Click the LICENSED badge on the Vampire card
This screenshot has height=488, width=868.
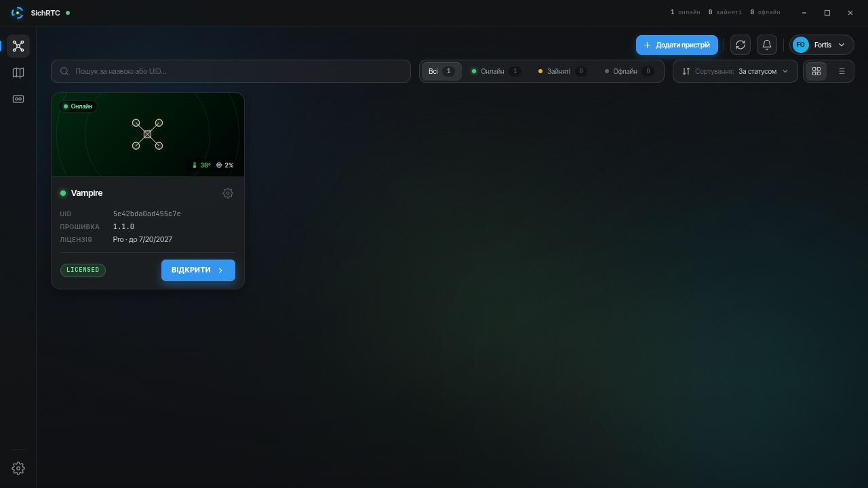point(83,270)
